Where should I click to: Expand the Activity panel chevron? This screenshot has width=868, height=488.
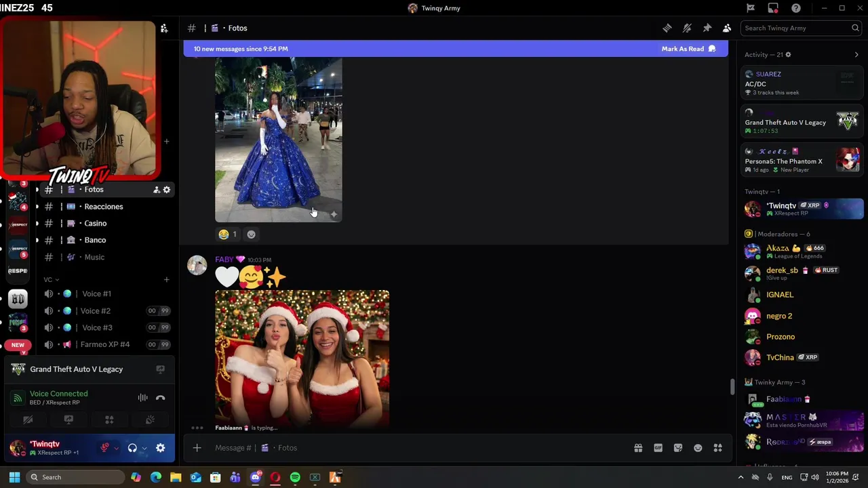click(x=856, y=54)
